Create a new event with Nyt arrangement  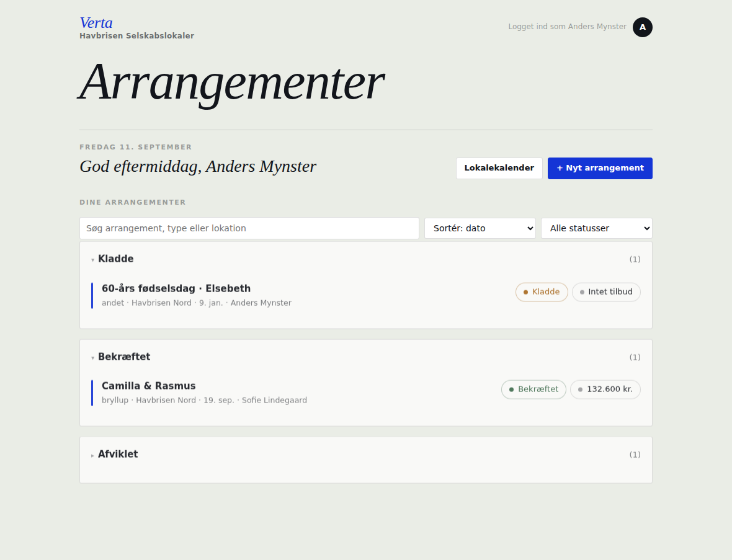[x=600, y=168]
